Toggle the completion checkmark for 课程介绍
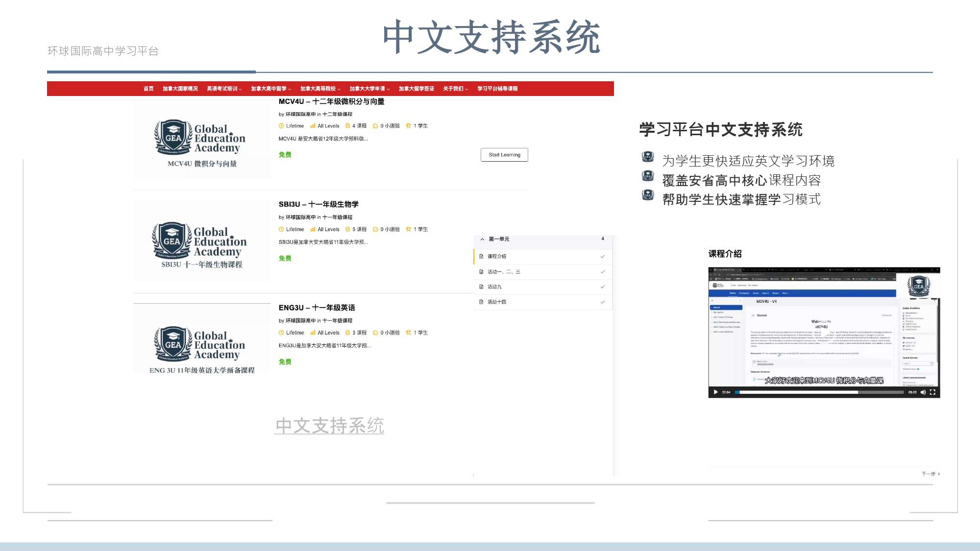980x551 pixels. pos(603,256)
